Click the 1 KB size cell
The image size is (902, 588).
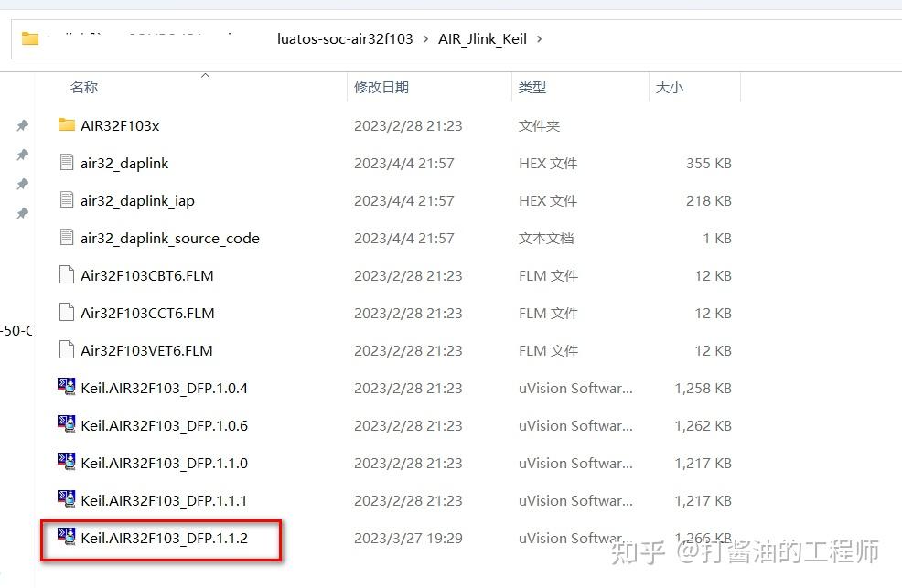click(x=717, y=238)
